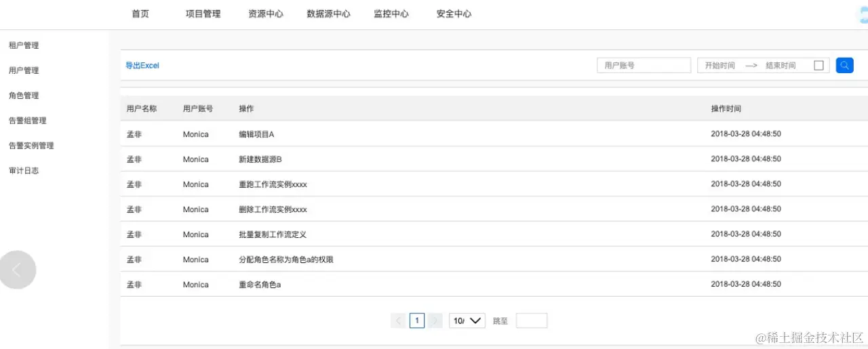This screenshot has height=349, width=868.
Task: Open the 安全中心 top menu item
Action: (454, 14)
